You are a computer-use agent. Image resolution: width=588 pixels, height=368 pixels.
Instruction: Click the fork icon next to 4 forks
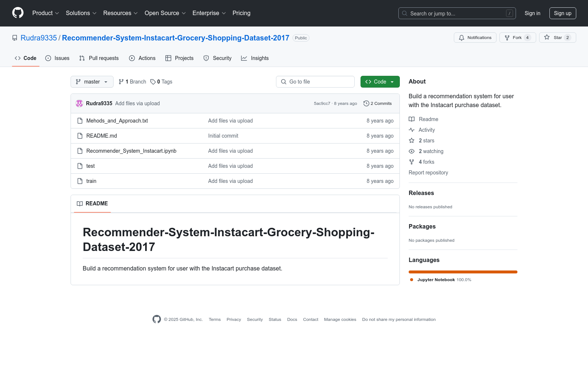[412, 162]
